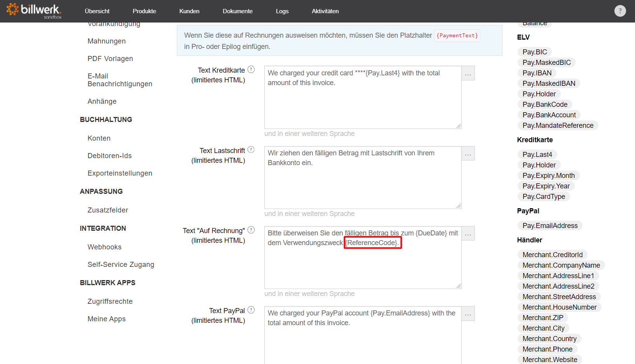
Task: Click the {PaymentText} placeholder code
Action: (457, 35)
